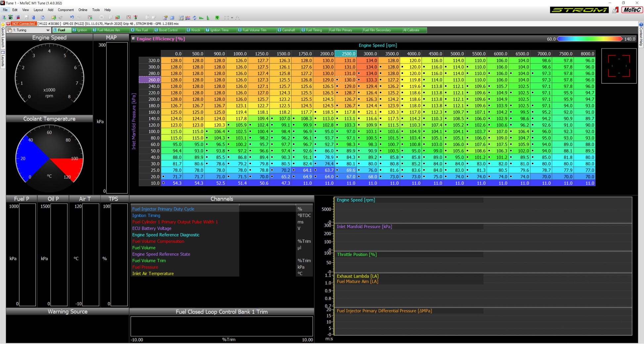Click the yellow star Quick Launch icon
644x344 pixels.
pyautogui.click(x=3, y=24)
